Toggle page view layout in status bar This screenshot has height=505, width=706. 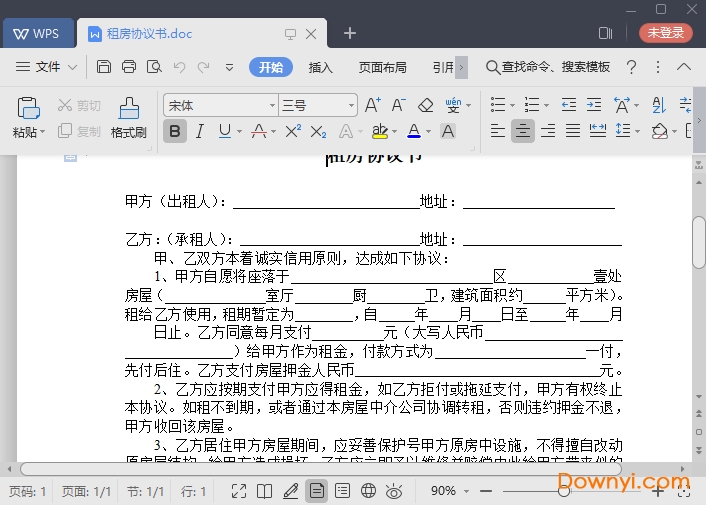coord(317,491)
